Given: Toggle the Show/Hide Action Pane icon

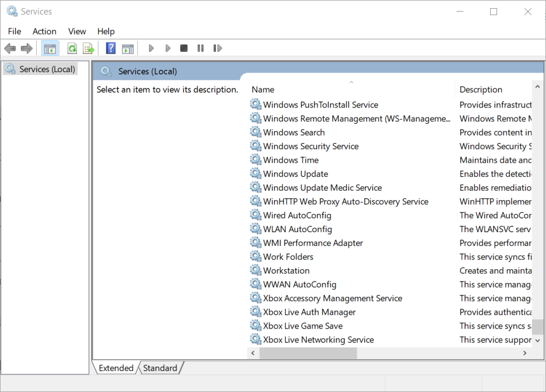Looking at the screenshot, I should click(x=127, y=48).
